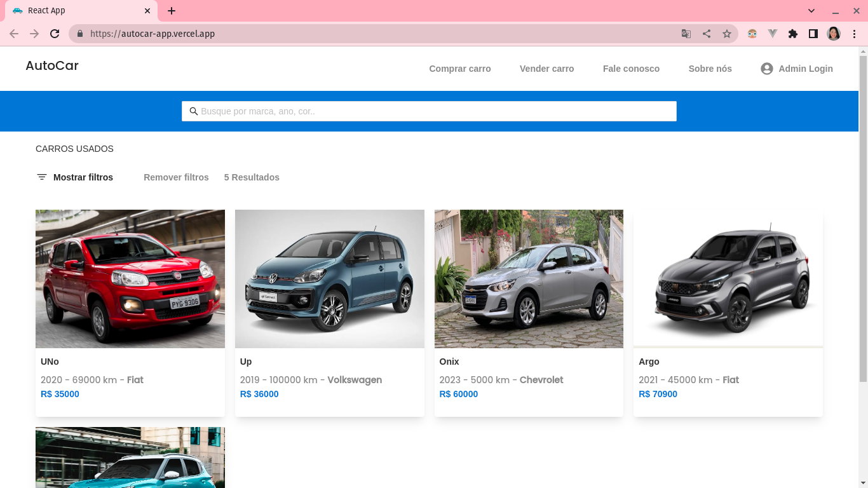Bookmark this page with the star
Screen dimensions: 868x488
click(727, 34)
